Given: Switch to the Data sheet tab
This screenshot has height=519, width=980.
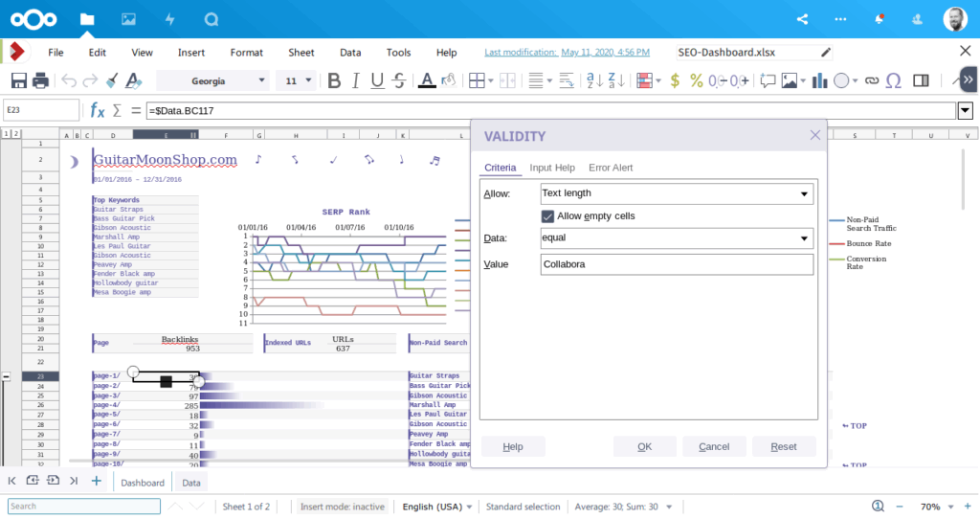Looking at the screenshot, I should pos(191,483).
